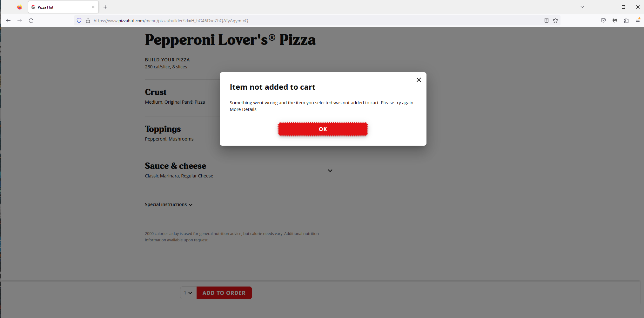
Task: Click the browser Back arrow
Action: point(8,21)
